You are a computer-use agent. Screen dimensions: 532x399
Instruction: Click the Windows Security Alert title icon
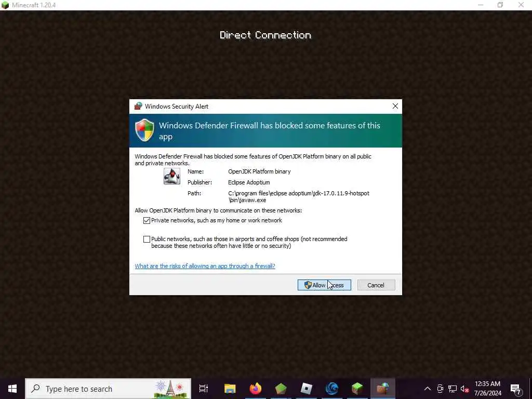tap(138, 106)
